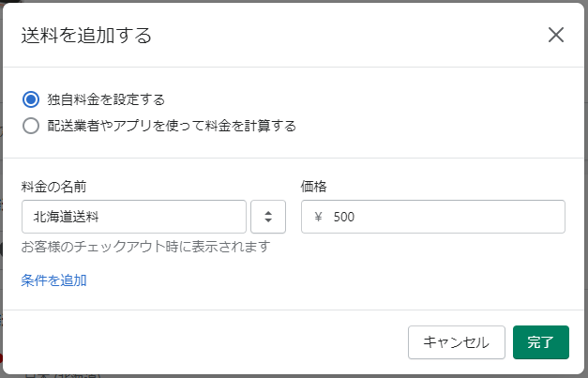Click the 500 value inside price box
588x378 pixels.
pyautogui.click(x=344, y=217)
